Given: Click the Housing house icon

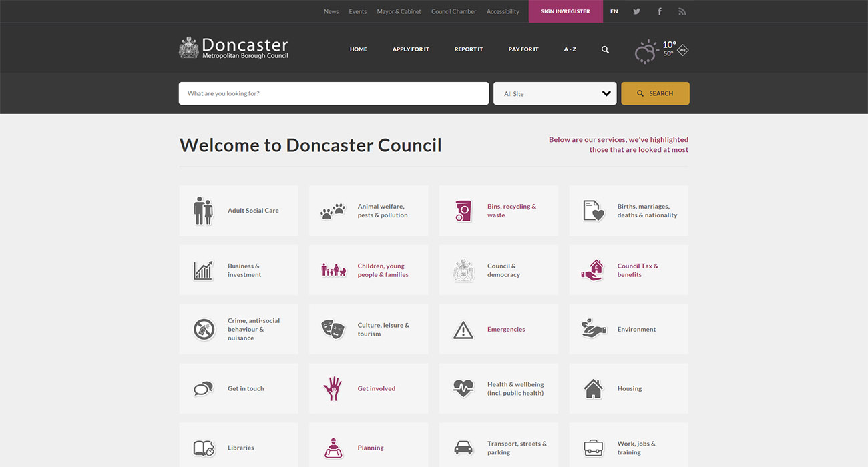Looking at the screenshot, I should tap(593, 388).
